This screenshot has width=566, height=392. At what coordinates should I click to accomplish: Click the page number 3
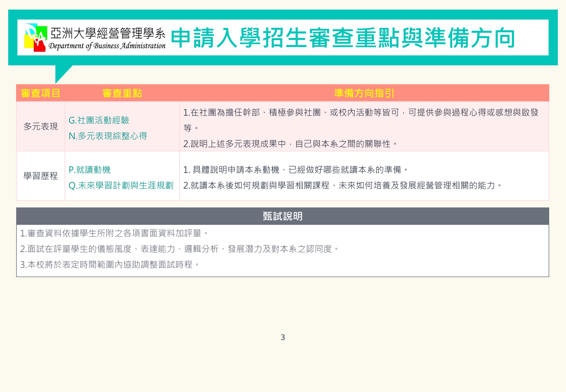click(x=283, y=337)
